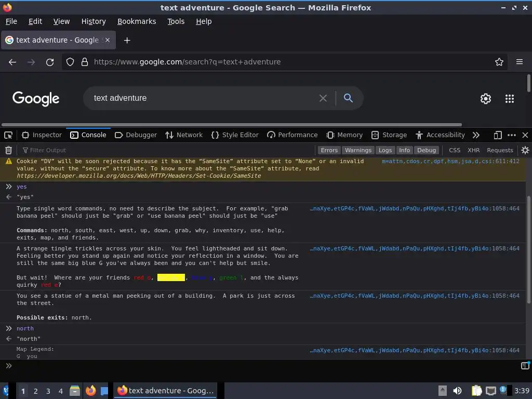
Task: Open the Tools menu
Action: point(176,21)
